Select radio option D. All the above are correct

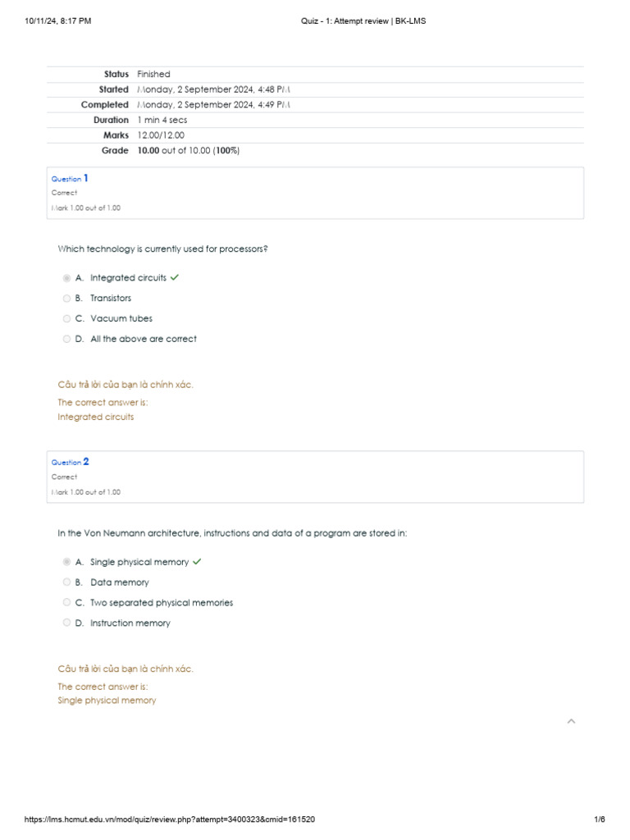pos(66,339)
